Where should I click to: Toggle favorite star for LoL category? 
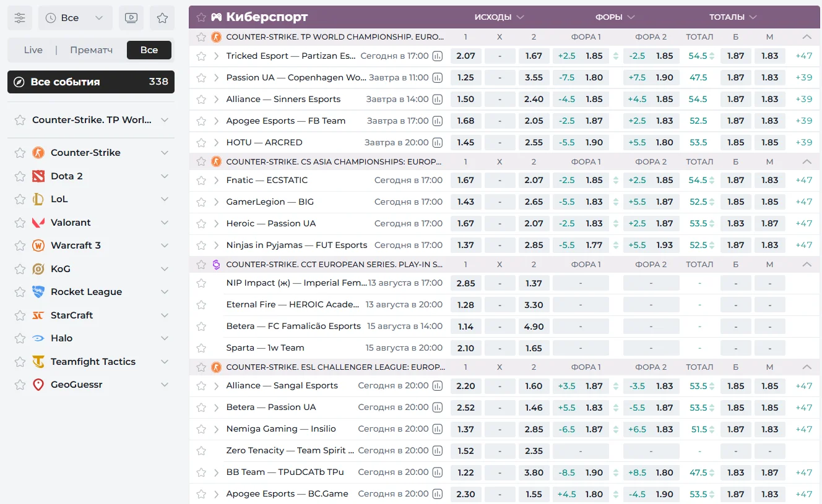click(20, 199)
